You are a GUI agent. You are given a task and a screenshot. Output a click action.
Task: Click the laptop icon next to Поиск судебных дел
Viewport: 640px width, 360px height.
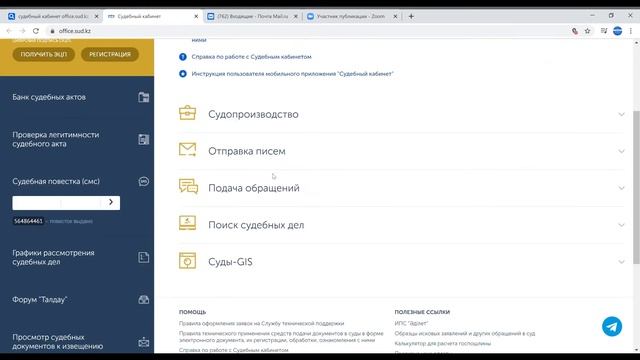click(x=187, y=223)
